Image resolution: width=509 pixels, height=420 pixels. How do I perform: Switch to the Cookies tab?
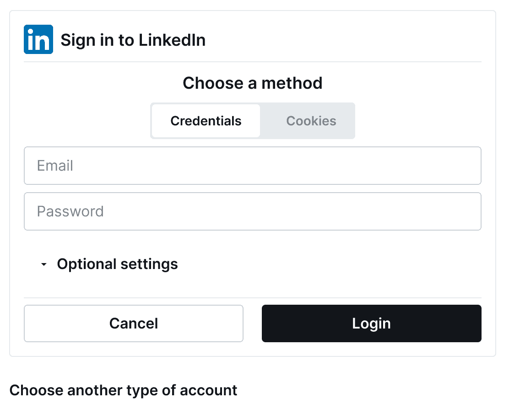point(311,121)
